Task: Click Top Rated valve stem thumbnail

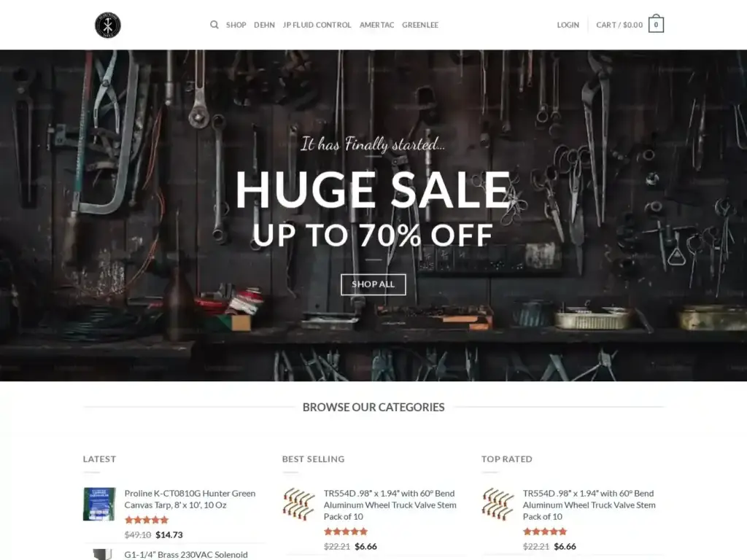Action: [498, 504]
